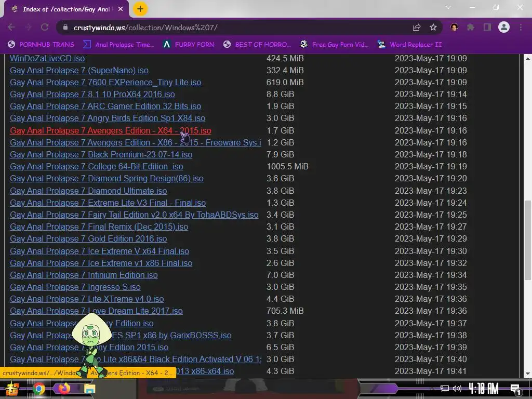Open the 7600 EXPerience_Tiny Lite.iso link
532x399 pixels.
tap(105, 82)
